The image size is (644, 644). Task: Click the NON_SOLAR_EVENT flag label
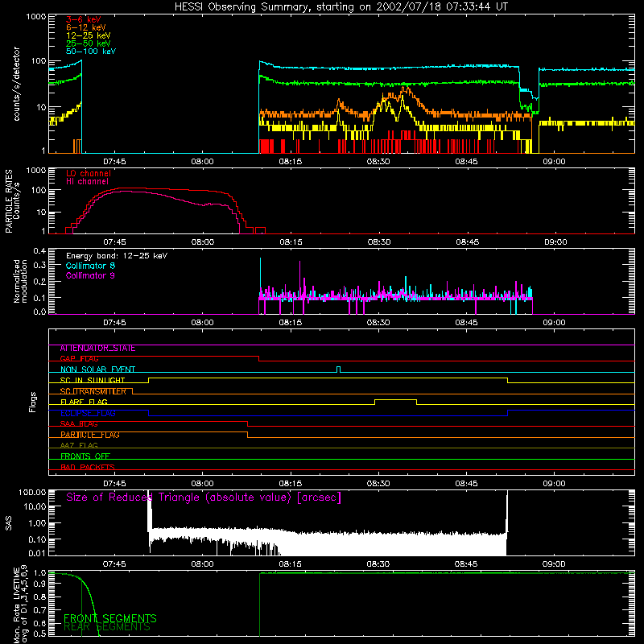[x=97, y=369]
